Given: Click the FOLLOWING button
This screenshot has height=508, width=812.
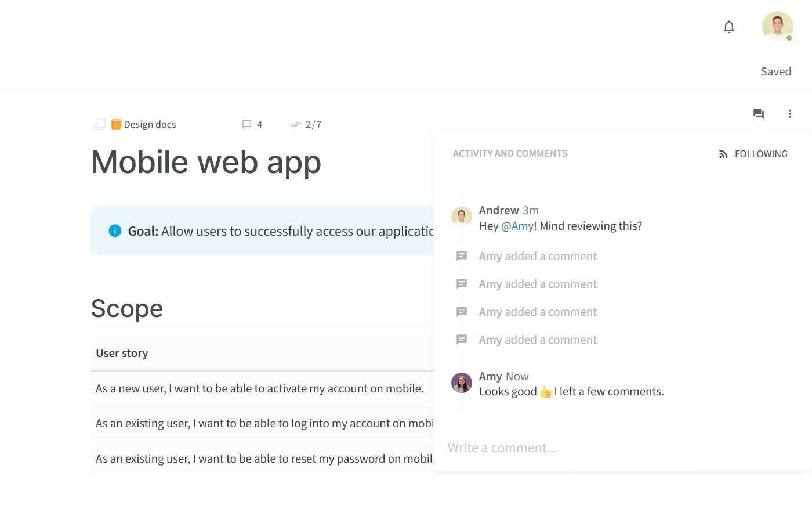Looking at the screenshot, I should tap(753, 154).
